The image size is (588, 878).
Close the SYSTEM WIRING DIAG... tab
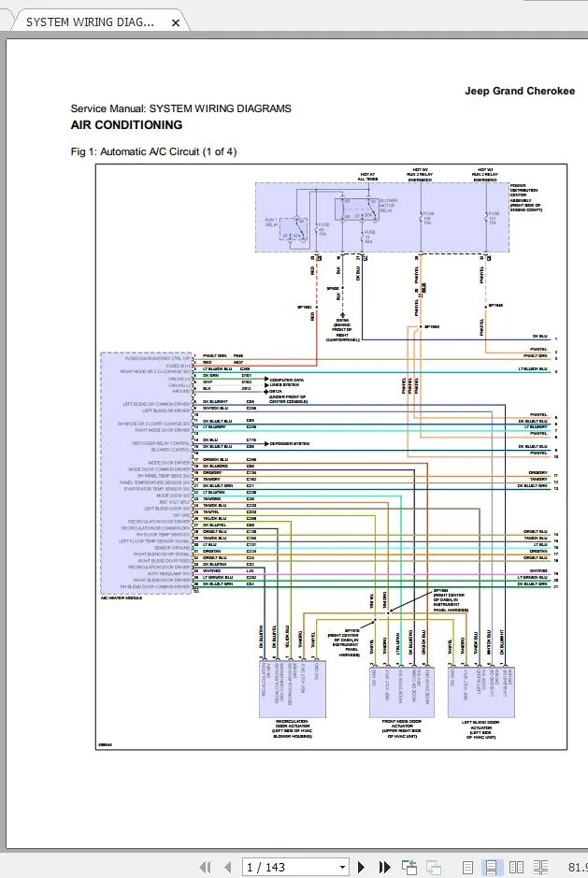tap(176, 23)
